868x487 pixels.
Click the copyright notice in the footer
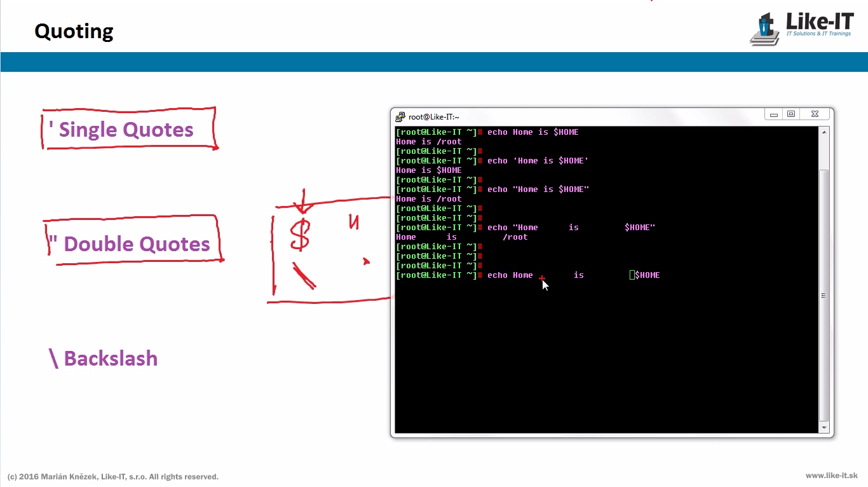113,477
